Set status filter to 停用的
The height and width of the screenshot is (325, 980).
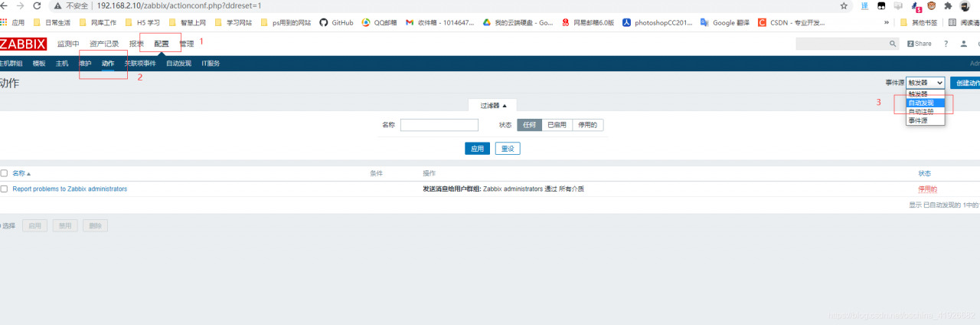[588, 125]
